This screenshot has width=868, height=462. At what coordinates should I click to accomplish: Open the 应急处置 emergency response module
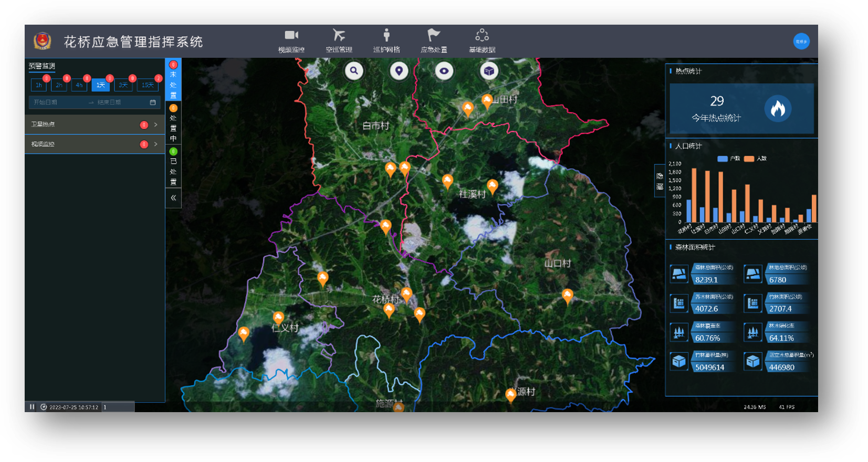(x=434, y=41)
